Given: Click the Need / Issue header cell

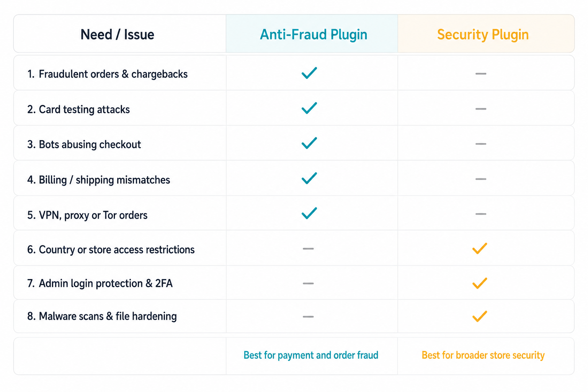Looking at the screenshot, I should point(120,34).
